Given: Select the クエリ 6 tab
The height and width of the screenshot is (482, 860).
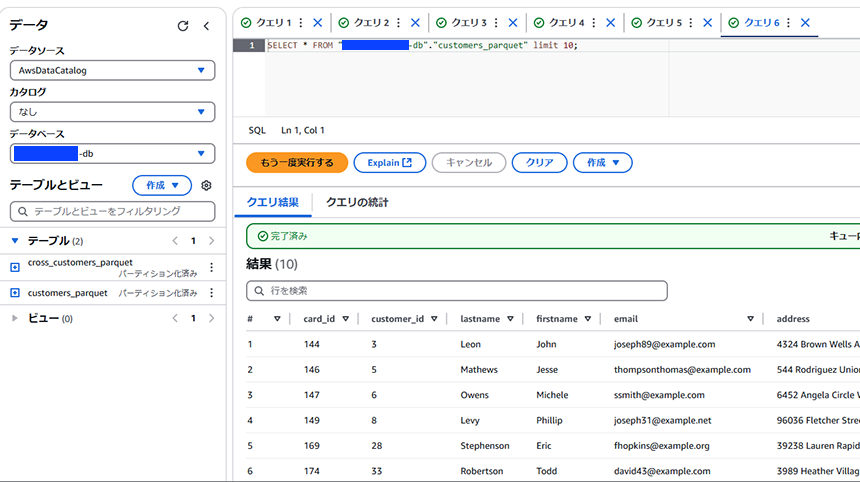Looking at the screenshot, I should point(761,22).
